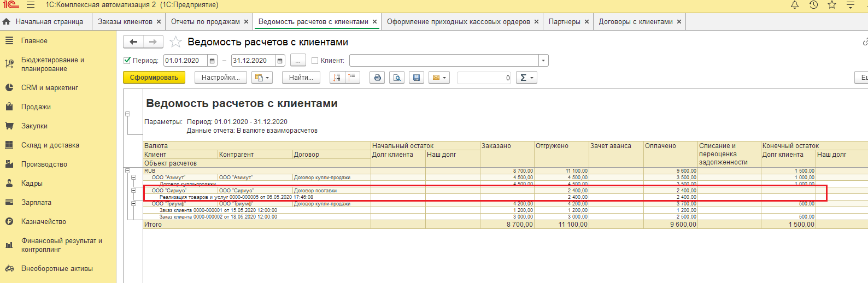Screen dimensions: 868x283
Task: Enable the Клиент filter checkbox
Action: [315, 61]
